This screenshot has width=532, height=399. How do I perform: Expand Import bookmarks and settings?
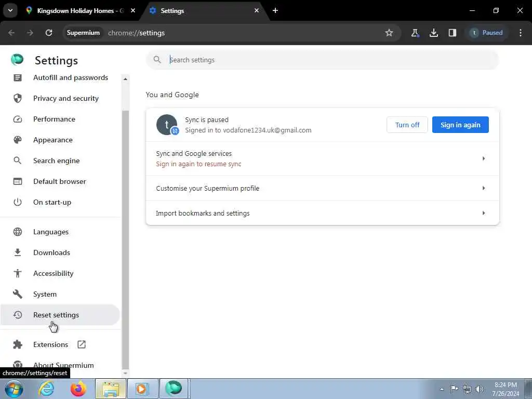[x=323, y=213]
